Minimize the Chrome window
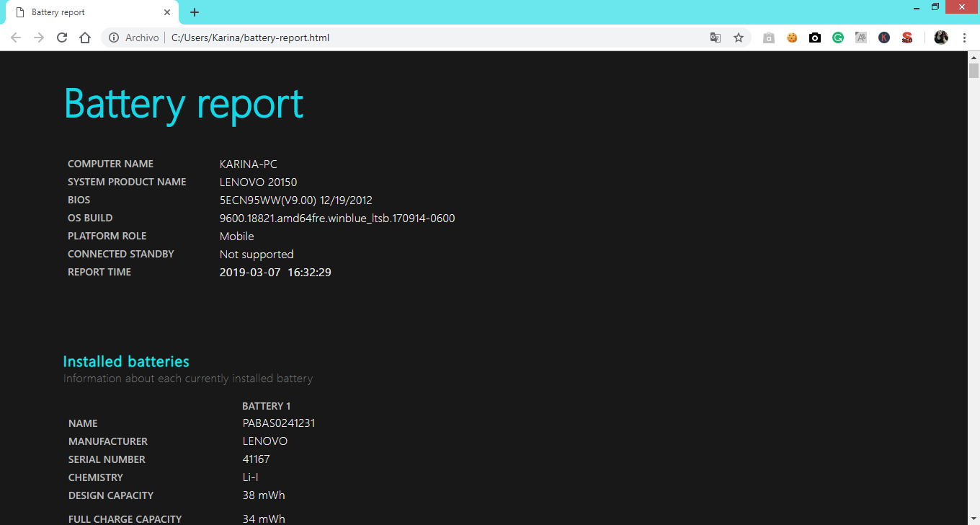This screenshot has height=525, width=980. pyautogui.click(x=916, y=7)
